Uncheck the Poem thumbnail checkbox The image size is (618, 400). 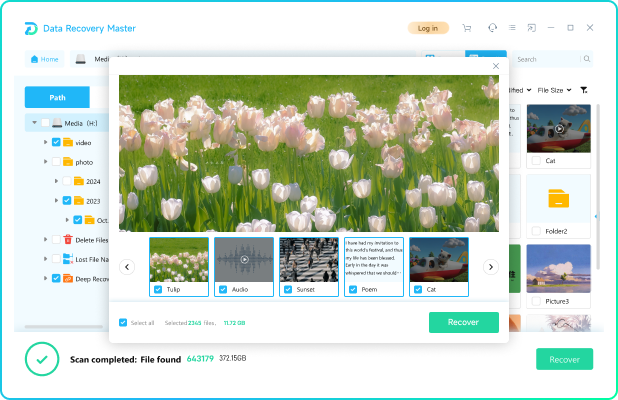(352, 290)
